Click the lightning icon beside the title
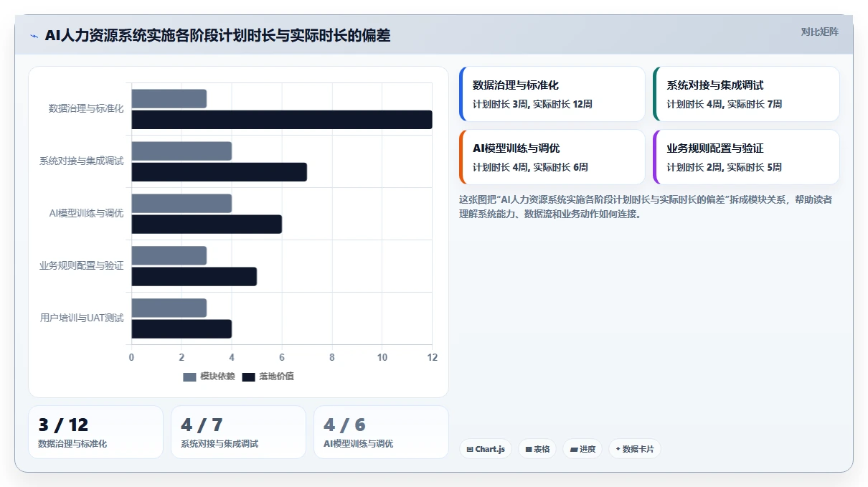Screen dimensions: 868x487 (x=34, y=35)
